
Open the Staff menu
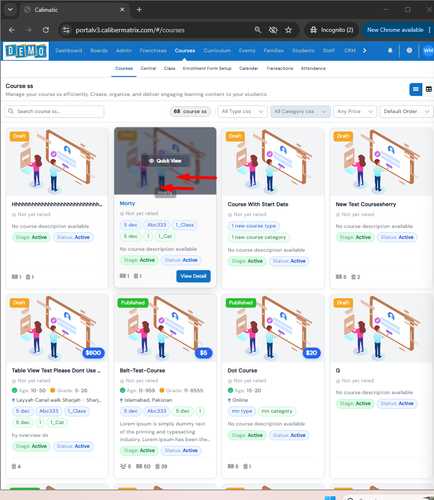coord(328,51)
